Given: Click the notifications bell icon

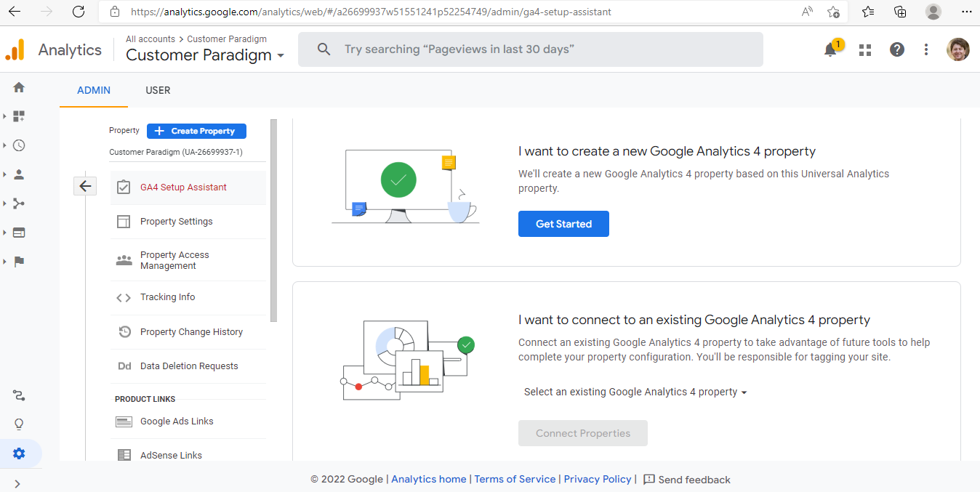Looking at the screenshot, I should click(x=830, y=49).
